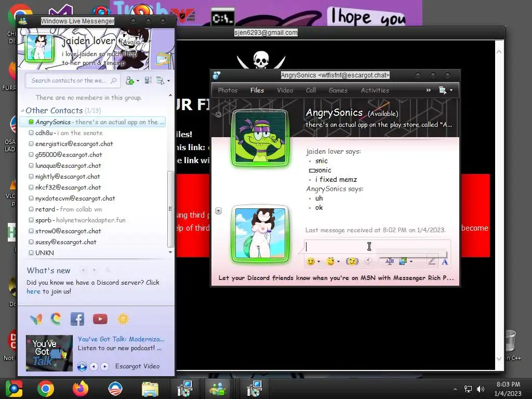
Task: Click AngrySonics crocodile display picture
Action: coord(260,138)
